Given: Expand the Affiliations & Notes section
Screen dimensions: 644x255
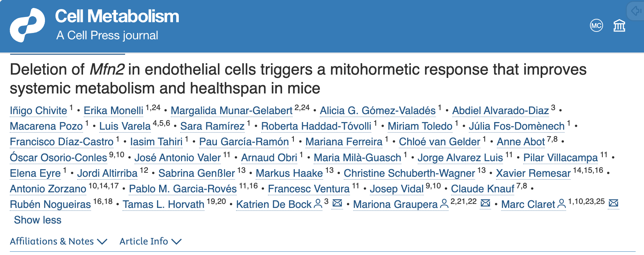Looking at the screenshot, I should pos(58,241).
